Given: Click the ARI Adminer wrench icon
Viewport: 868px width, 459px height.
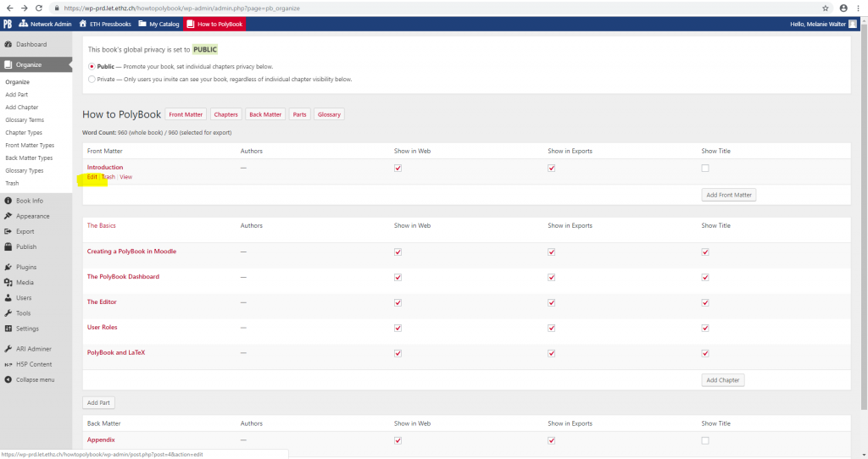Looking at the screenshot, I should (8, 349).
